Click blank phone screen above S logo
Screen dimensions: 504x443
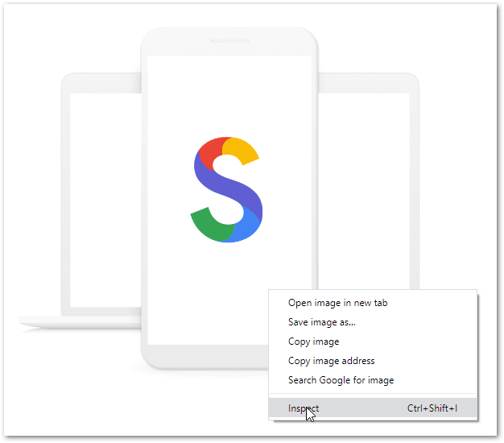[x=229, y=95]
